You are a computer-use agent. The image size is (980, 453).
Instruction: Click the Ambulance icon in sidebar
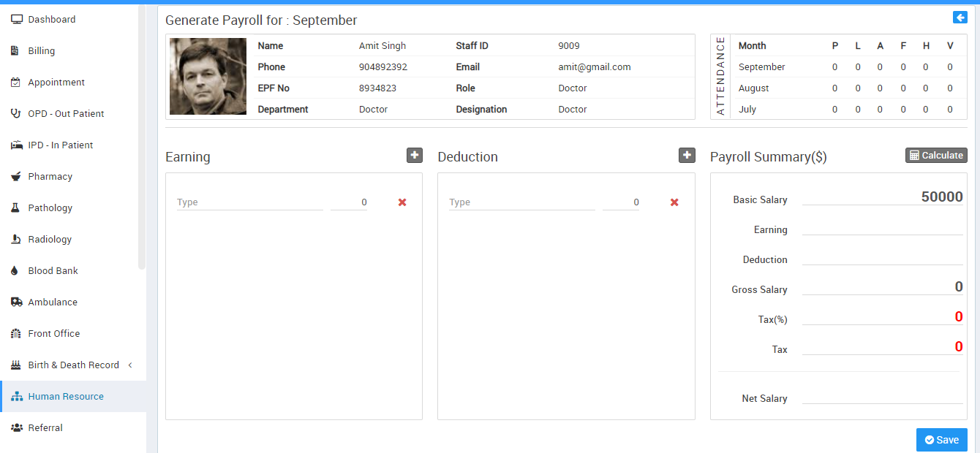16,302
